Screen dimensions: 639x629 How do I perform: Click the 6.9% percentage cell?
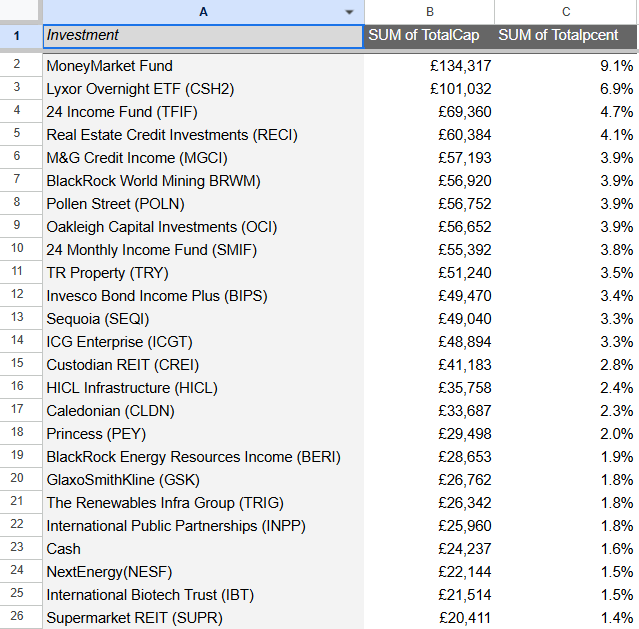click(566, 88)
